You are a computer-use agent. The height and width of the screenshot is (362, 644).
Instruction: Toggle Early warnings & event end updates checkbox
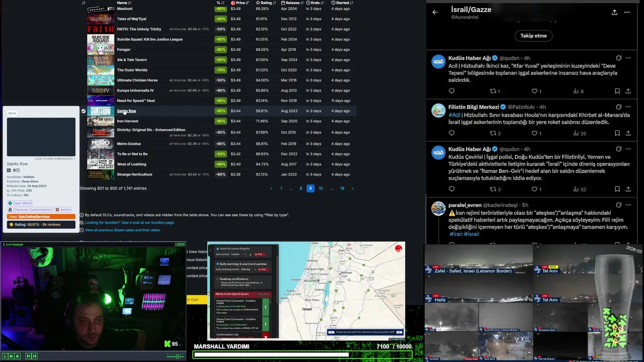pos(218,264)
